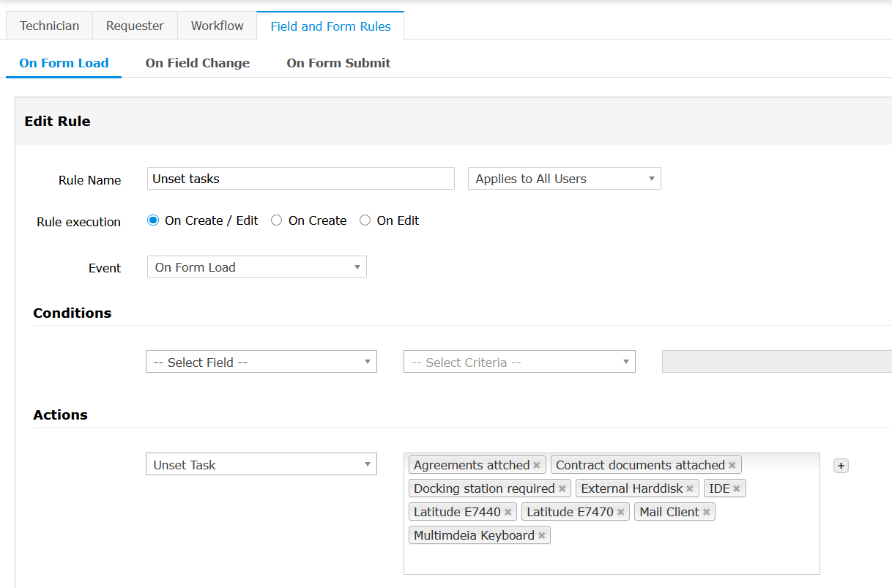Click the 'Multimdeia Keyboard' tag text
Screen dimensions: 892x588
(x=474, y=536)
